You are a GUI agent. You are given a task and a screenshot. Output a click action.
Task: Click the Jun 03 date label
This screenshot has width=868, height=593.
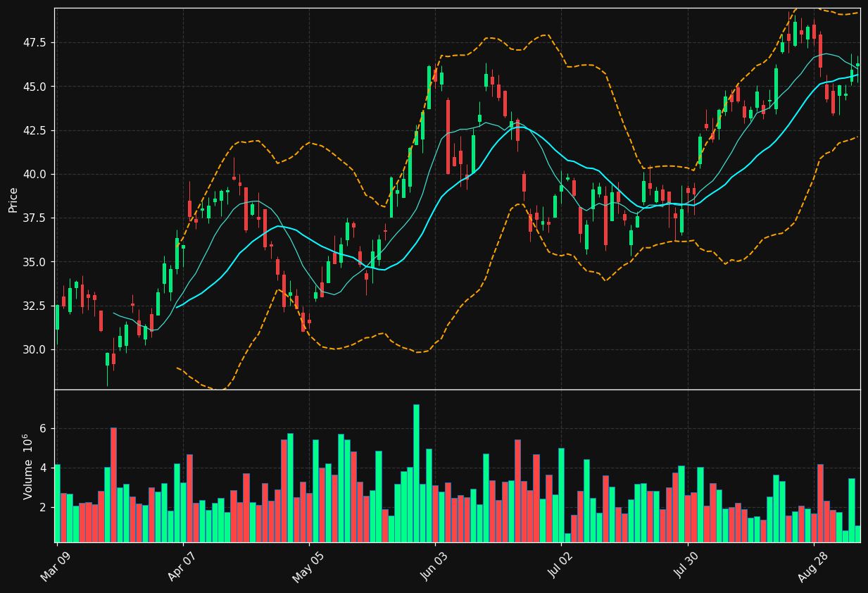pyautogui.click(x=432, y=566)
